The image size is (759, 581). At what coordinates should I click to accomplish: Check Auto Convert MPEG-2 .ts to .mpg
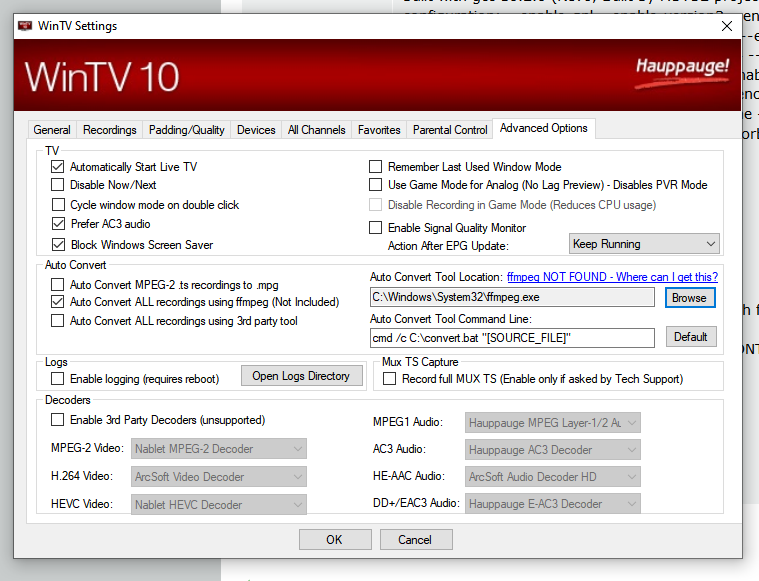pos(58,284)
